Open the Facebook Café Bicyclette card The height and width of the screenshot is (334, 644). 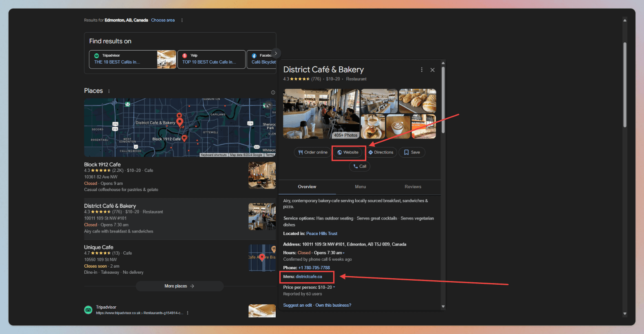(261, 59)
